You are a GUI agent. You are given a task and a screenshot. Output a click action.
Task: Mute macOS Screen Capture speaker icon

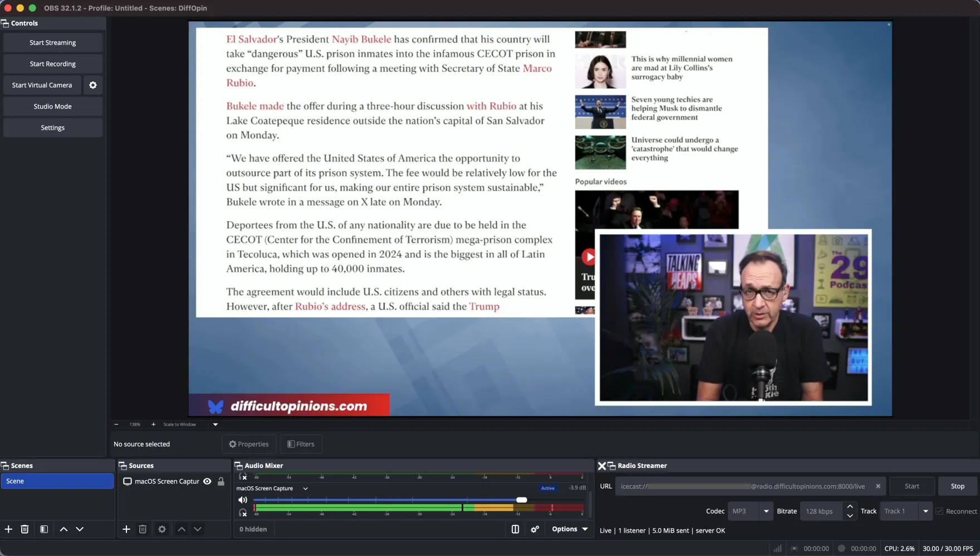click(x=243, y=500)
